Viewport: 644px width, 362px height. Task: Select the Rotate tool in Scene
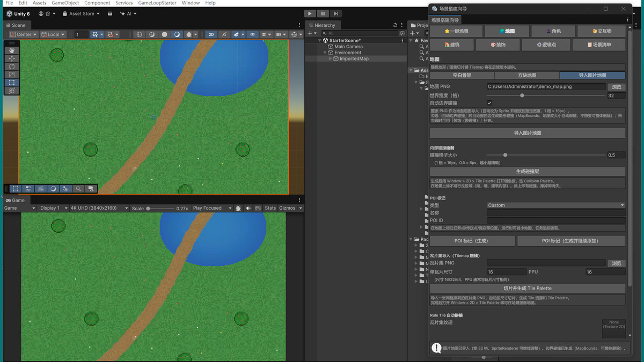pos(12,67)
